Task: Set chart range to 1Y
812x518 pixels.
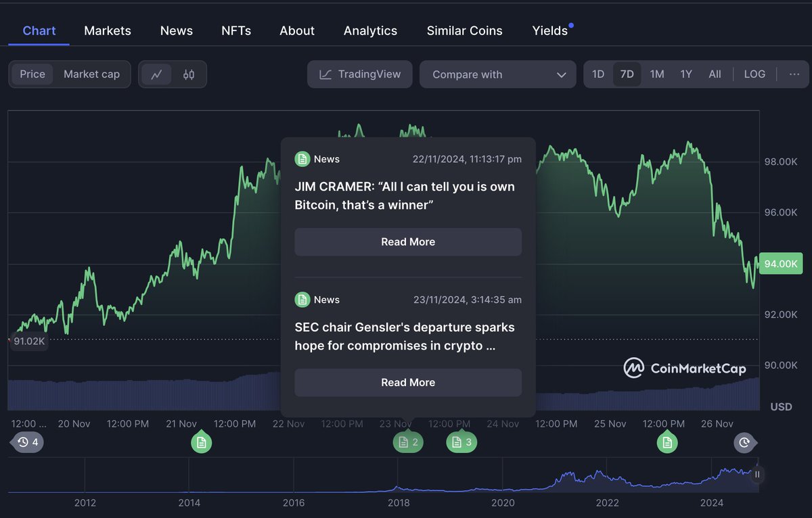Action: tap(686, 74)
